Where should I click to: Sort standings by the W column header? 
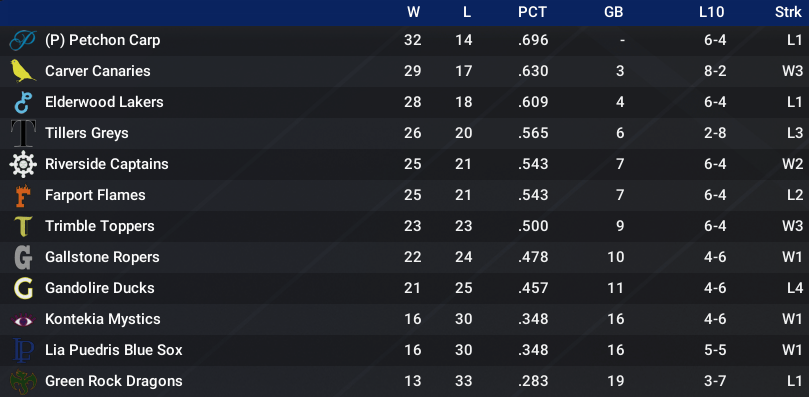point(413,13)
